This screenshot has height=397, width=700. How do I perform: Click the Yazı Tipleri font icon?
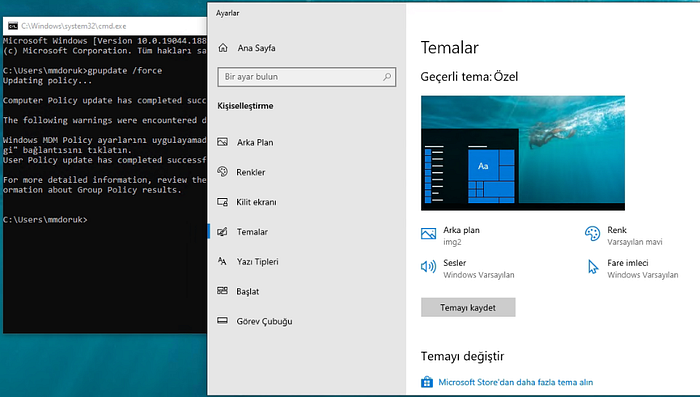222,261
